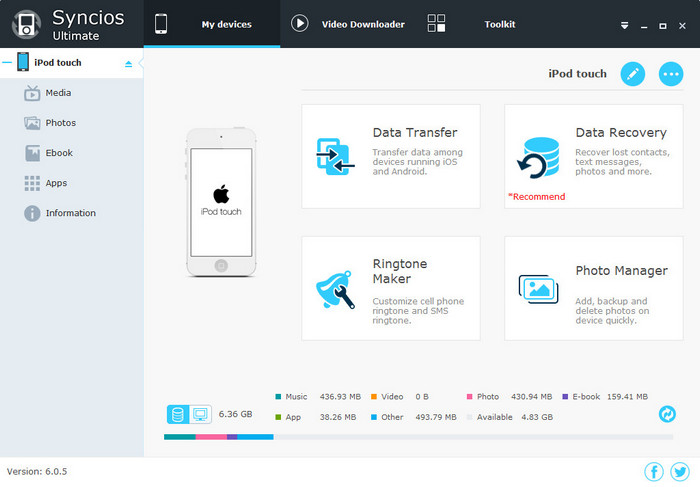
Task: Click the Data Recovery database icon
Action: pos(538,158)
